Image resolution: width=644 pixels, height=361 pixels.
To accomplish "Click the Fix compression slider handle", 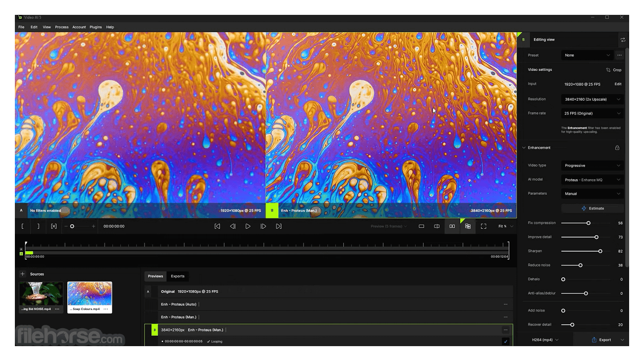I will click(589, 223).
